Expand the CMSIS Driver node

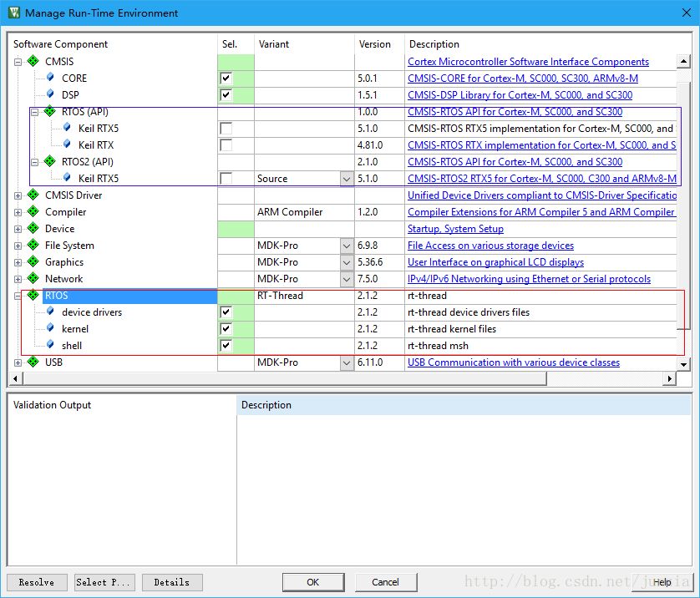[x=18, y=196]
